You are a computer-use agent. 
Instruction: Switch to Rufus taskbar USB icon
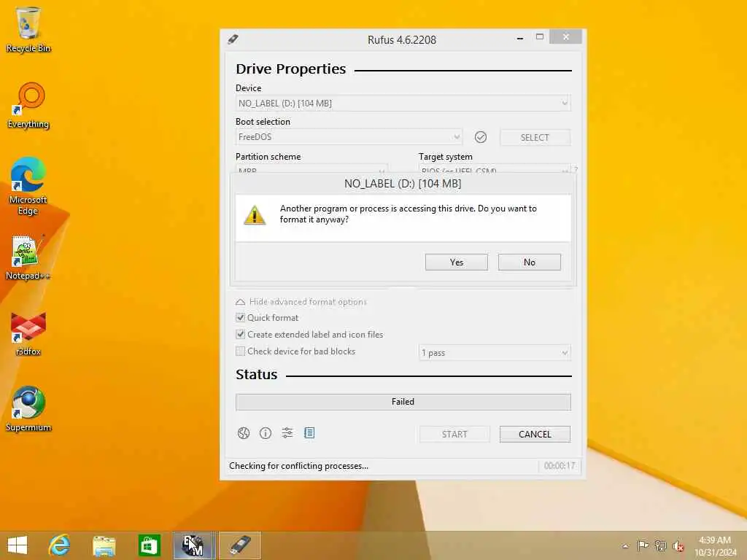coord(240,545)
